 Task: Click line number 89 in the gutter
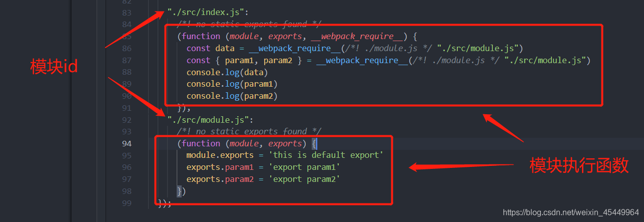(x=126, y=84)
